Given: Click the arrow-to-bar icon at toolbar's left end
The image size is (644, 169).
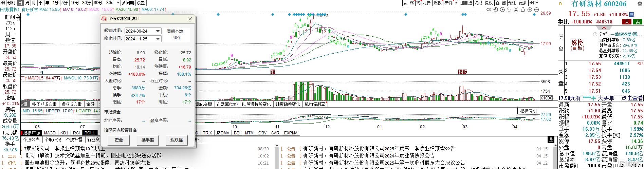Looking at the screenshot, I should click(x=3, y=3).
